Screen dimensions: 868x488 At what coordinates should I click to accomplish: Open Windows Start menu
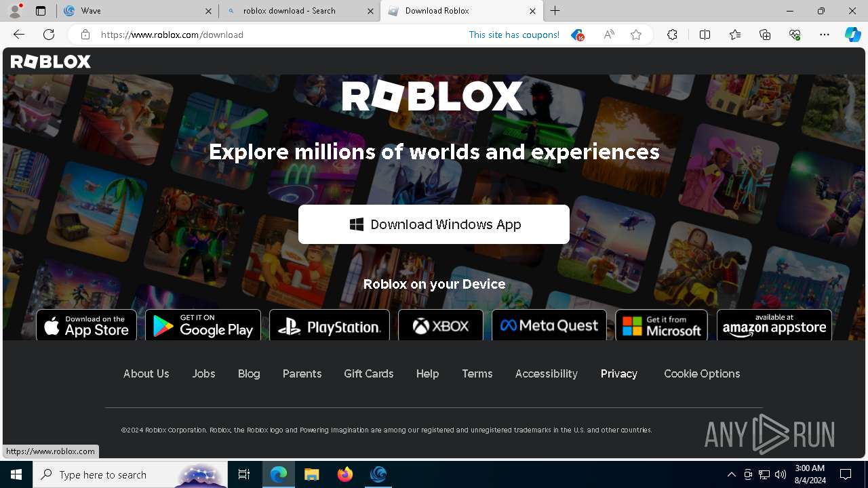click(x=16, y=474)
